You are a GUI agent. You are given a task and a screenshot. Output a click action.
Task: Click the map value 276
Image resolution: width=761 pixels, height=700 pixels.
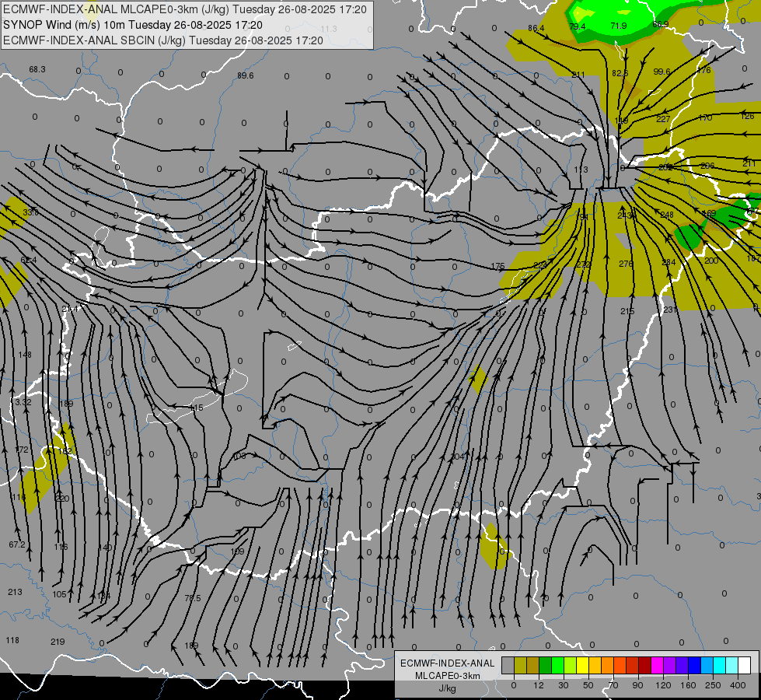coord(626,264)
